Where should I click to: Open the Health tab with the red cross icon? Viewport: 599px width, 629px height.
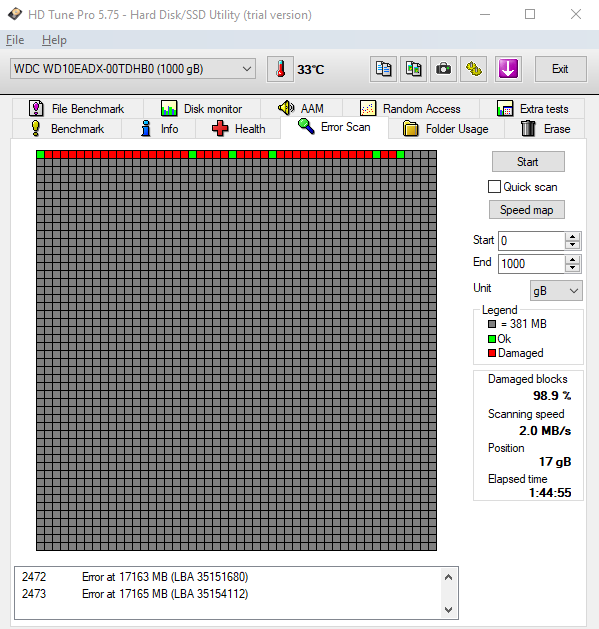tap(238, 129)
